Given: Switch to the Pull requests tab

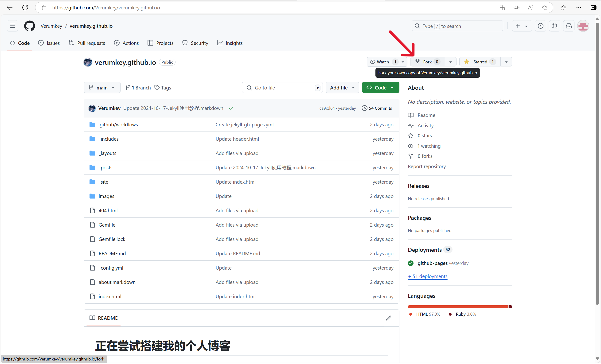Looking at the screenshot, I should [x=87, y=43].
